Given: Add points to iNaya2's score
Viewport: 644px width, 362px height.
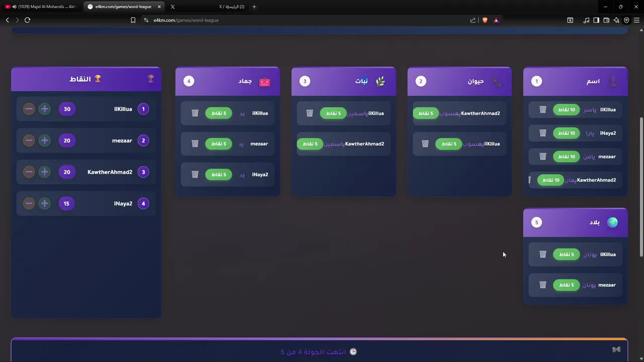Looking at the screenshot, I should click(45, 204).
